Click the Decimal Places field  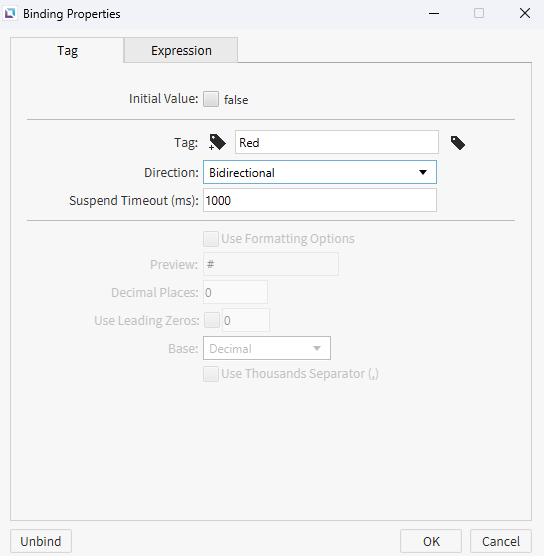235,292
